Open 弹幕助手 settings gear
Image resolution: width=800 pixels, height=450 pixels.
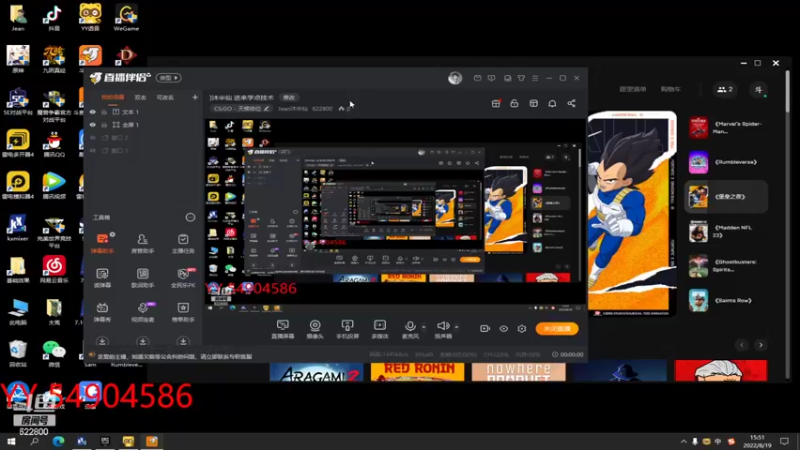(x=112, y=234)
